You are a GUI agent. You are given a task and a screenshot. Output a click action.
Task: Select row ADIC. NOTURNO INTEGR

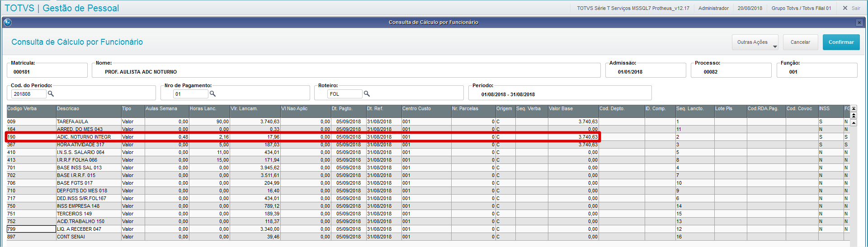[428, 137]
